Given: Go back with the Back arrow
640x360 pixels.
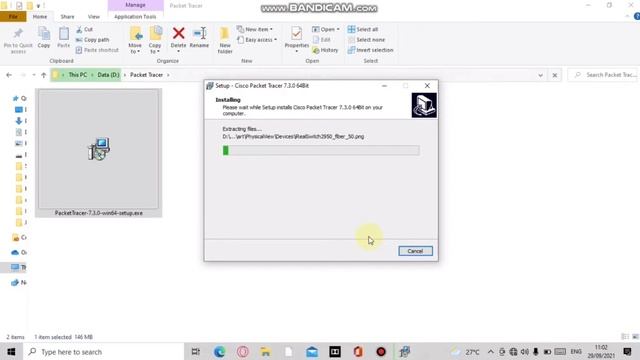Looking at the screenshot, I should pyautogui.click(x=9, y=75).
